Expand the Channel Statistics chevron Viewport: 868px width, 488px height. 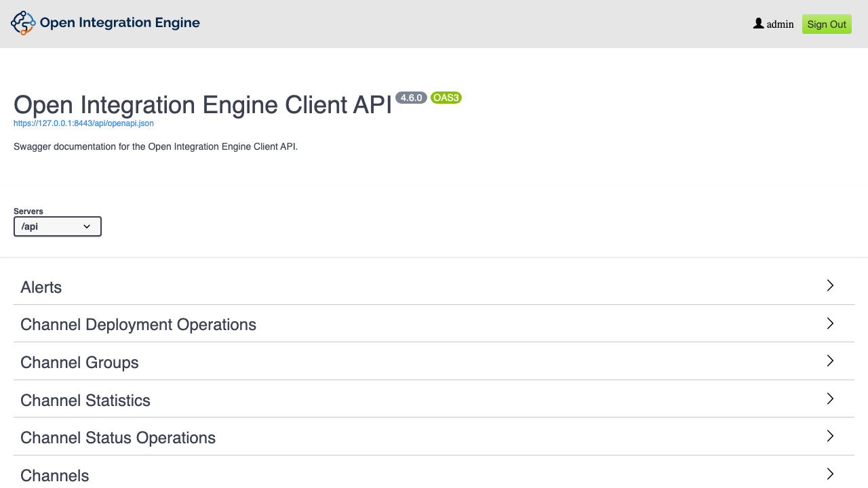pos(830,399)
